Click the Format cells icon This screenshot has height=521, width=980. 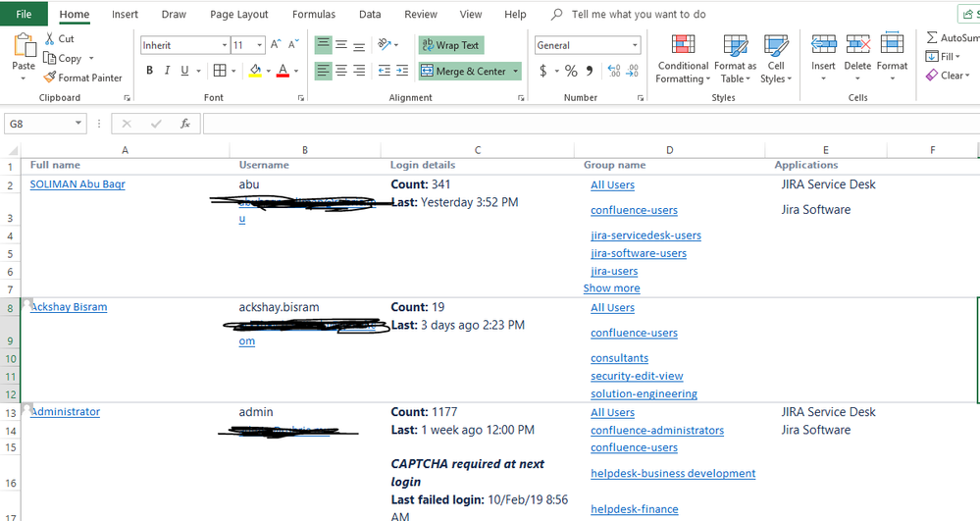[x=892, y=43]
